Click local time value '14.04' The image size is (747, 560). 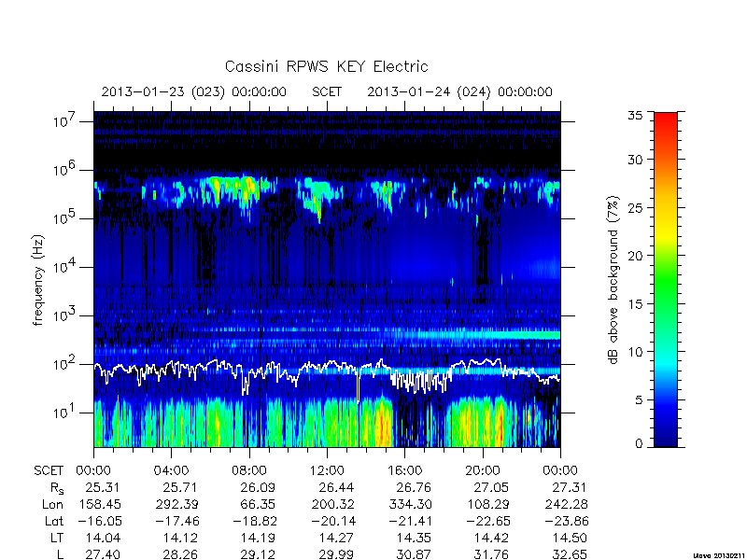pos(103,538)
